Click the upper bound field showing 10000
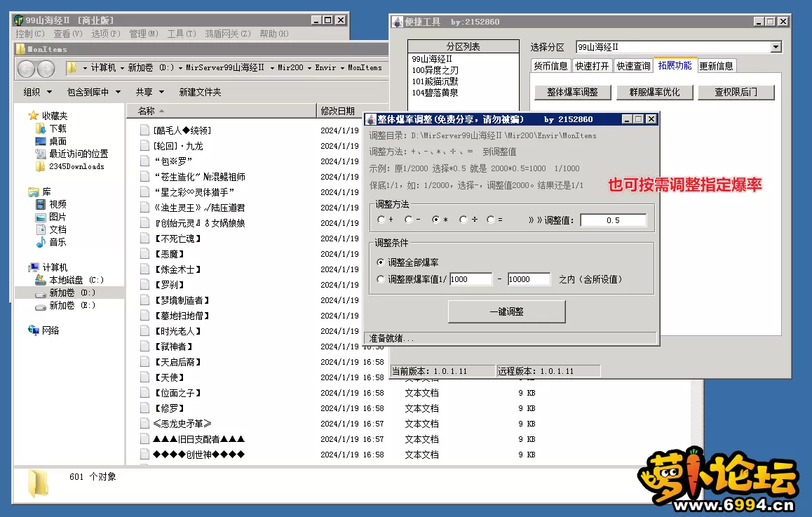Viewport: 812px width, 517px height. click(x=529, y=279)
